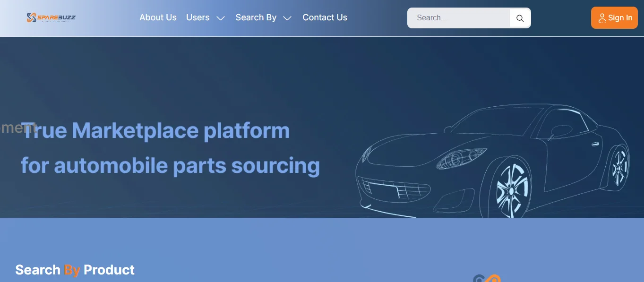
Task: Click the 'True Marketplace platform' hero heading
Action: [157, 130]
